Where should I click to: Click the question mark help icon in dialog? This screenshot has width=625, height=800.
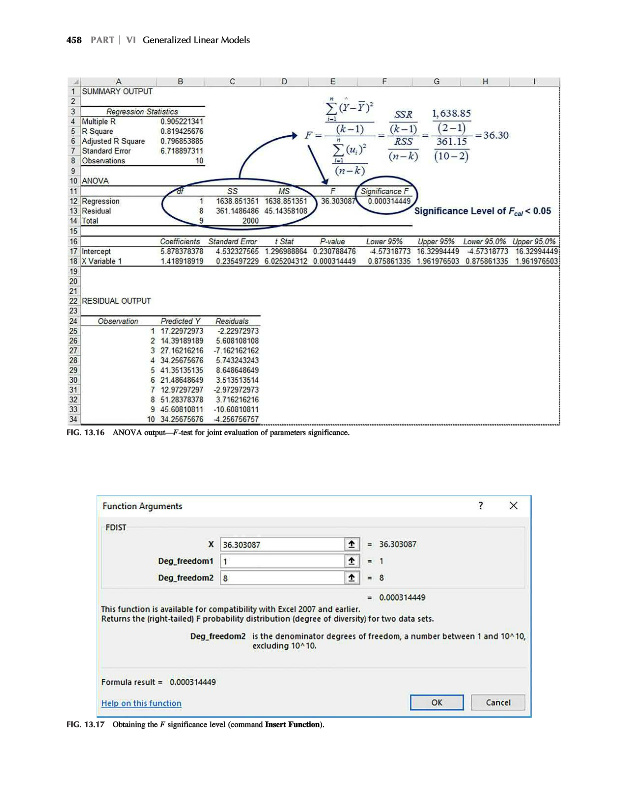[x=483, y=505]
